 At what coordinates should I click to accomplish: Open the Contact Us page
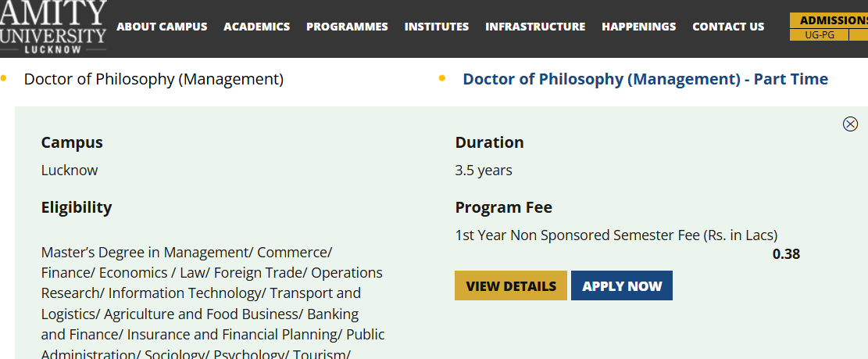point(728,27)
